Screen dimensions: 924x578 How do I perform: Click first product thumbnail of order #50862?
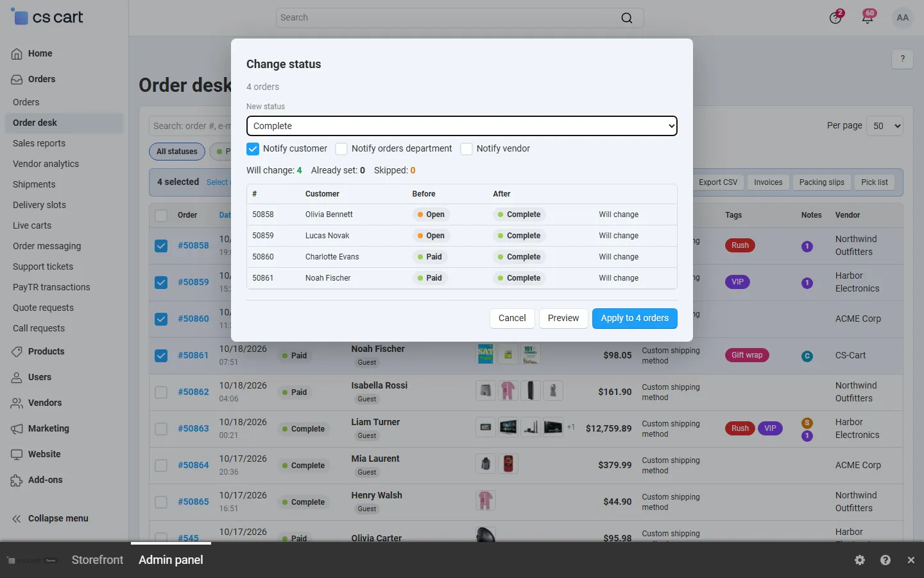[x=486, y=390]
